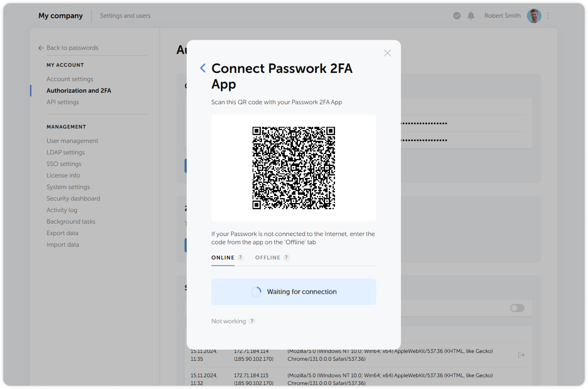Click the Back to passwords link

pyautogui.click(x=72, y=48)
